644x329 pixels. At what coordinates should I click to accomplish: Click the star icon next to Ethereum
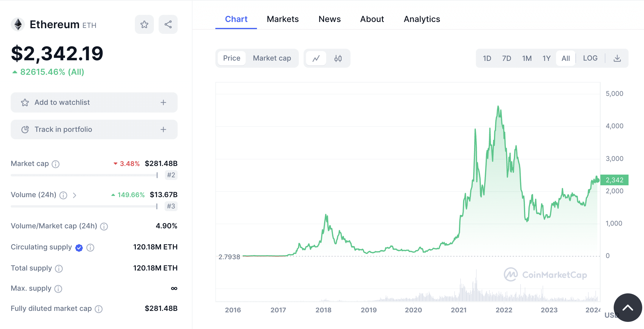(144, 24)
